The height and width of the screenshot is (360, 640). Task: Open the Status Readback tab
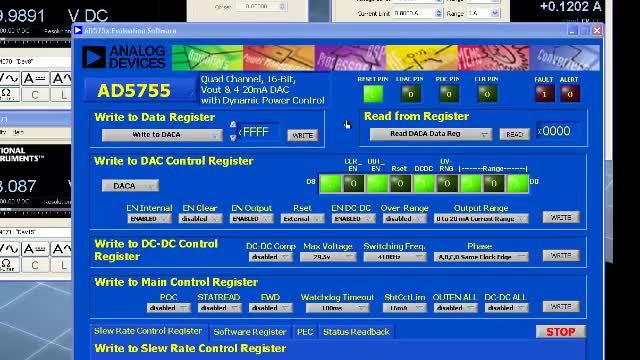pyautogui.click(x=356, y=332)
